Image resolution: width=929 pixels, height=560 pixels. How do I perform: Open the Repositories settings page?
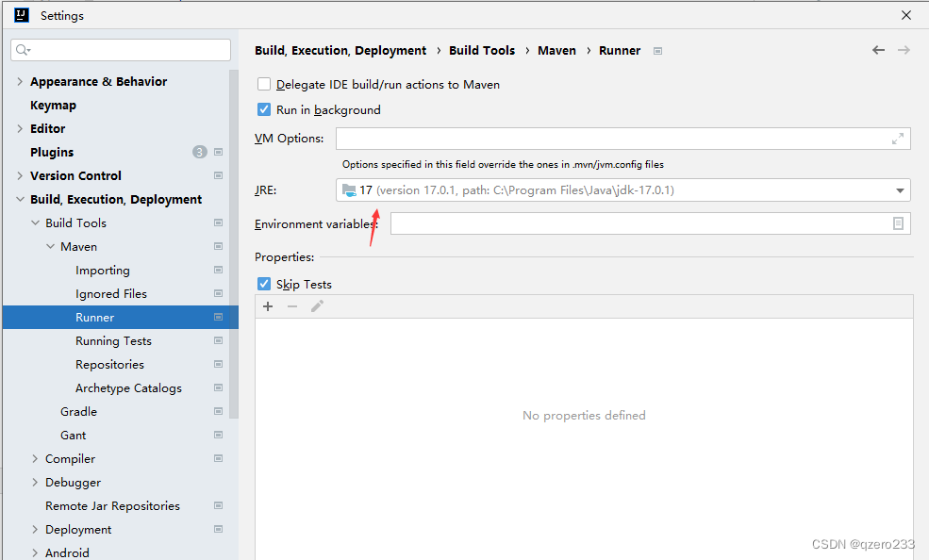[x=109, y=365]
